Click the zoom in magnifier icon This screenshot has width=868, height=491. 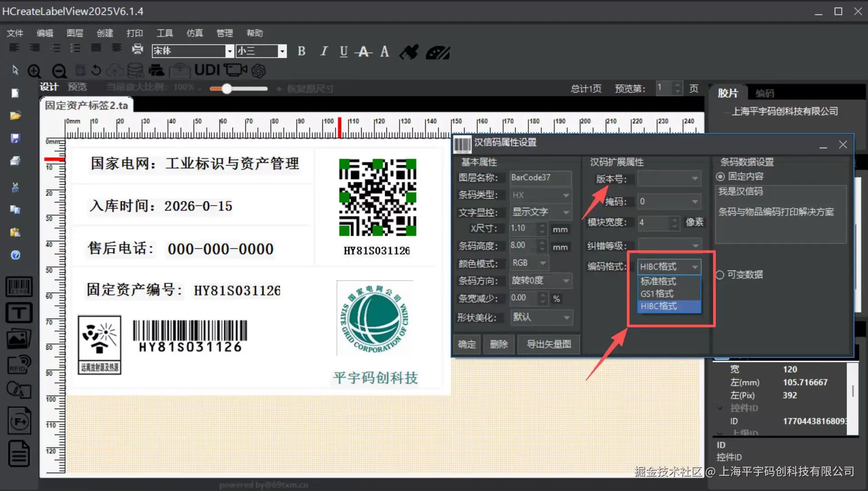point(34,71)
